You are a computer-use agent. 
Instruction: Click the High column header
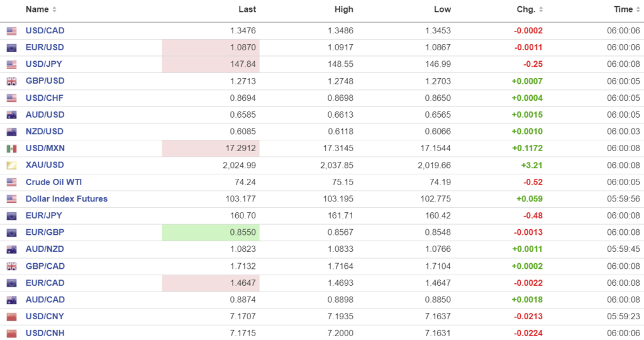tap(344, 9)
